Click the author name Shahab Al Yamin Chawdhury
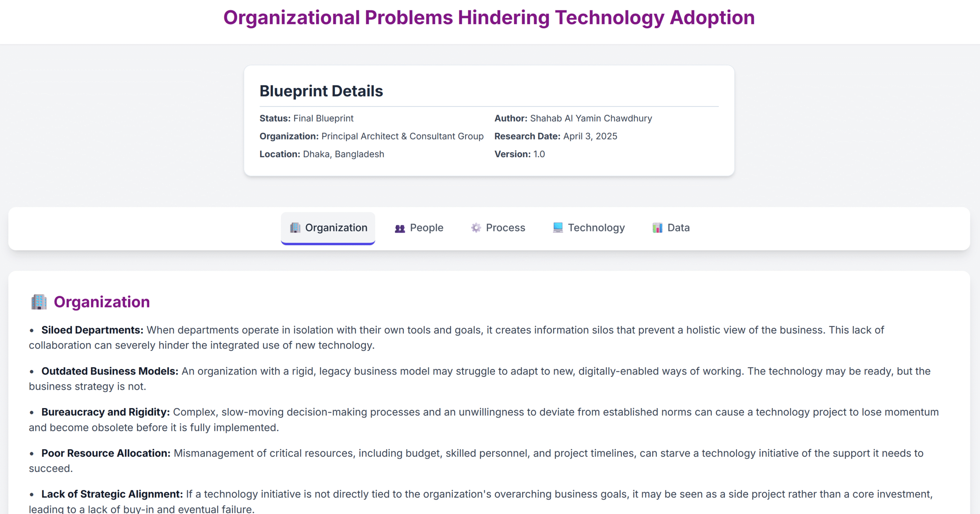Image resolution: width=980 pixels, height=514 pixels. [x=591, y=118]
